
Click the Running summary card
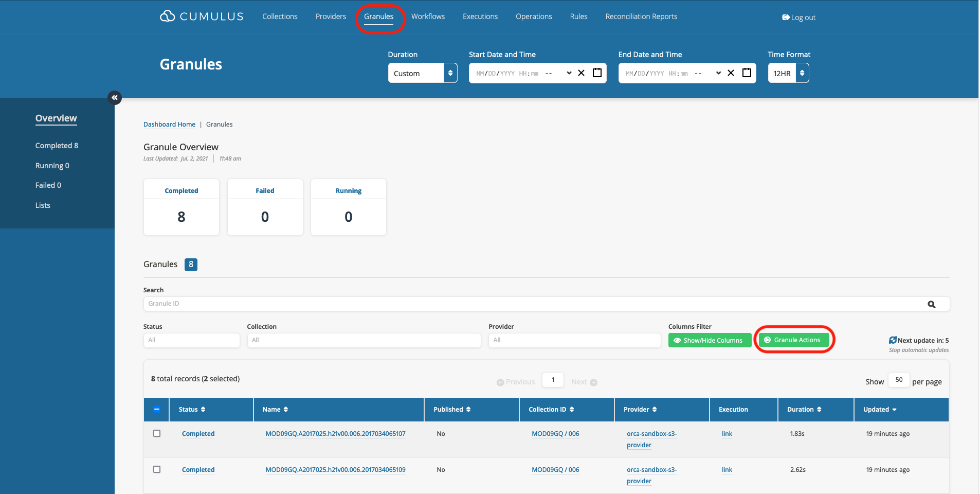(349, 207)
